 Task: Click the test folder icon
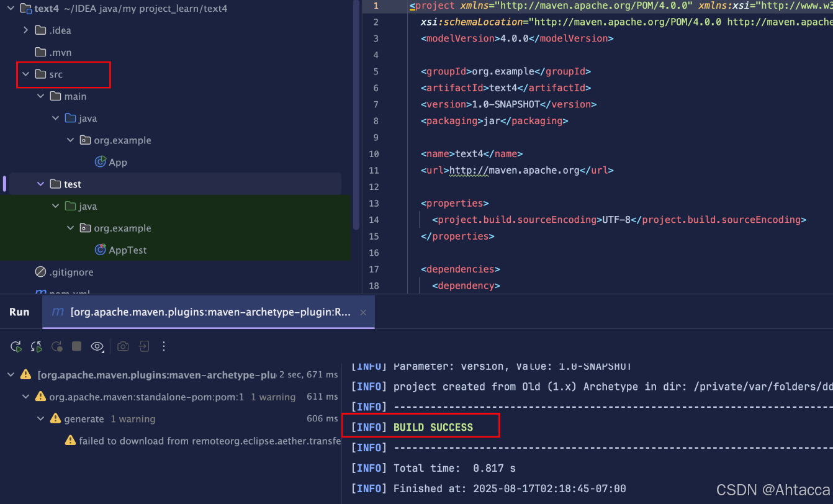pos(56,184)
